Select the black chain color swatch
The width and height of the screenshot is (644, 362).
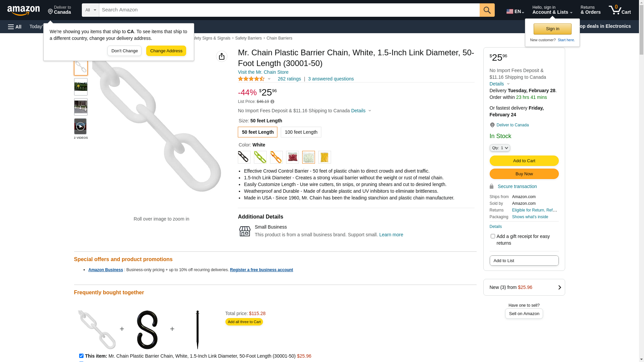coord(244,157)
